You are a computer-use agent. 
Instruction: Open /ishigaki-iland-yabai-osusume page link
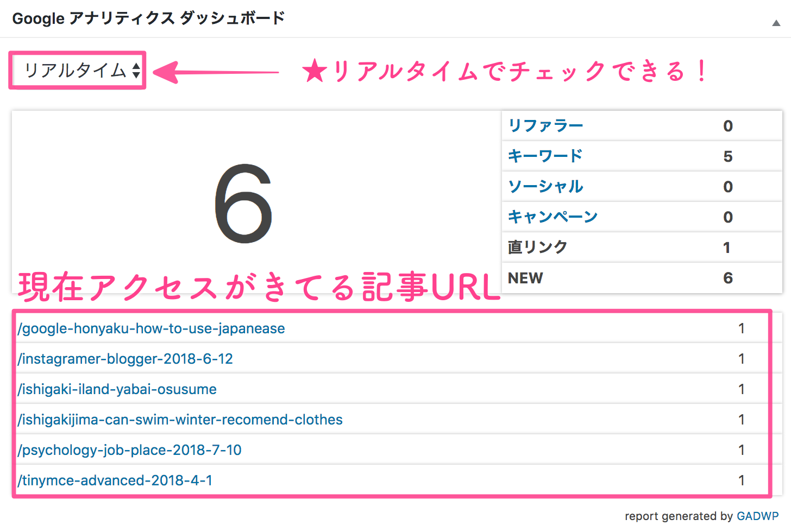tap(117, 389)
